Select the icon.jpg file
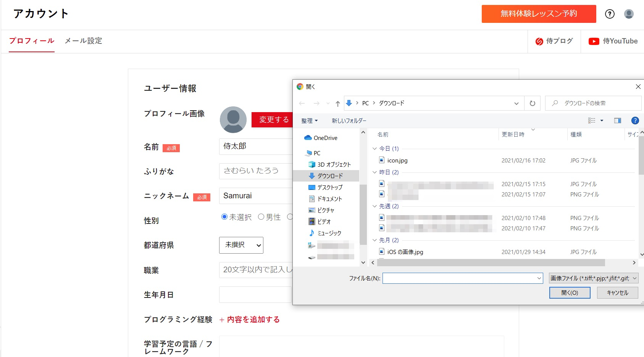The height and width of the screenshot is (357, 644). [x=397, y=161]
